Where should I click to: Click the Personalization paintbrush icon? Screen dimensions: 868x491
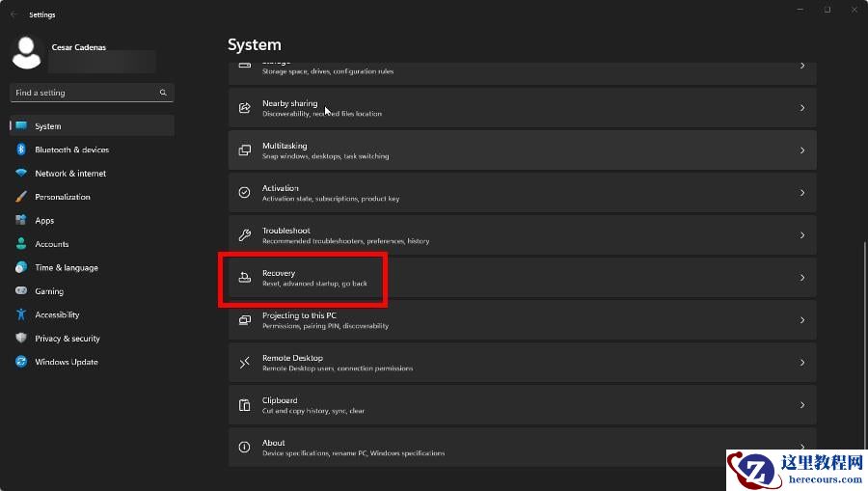(x=20, y=197)
